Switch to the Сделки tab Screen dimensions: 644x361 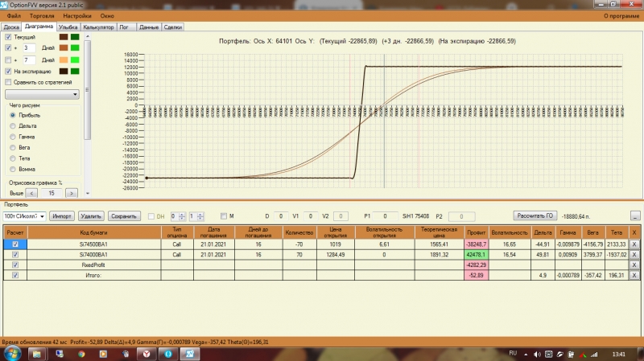click(173, 27)
